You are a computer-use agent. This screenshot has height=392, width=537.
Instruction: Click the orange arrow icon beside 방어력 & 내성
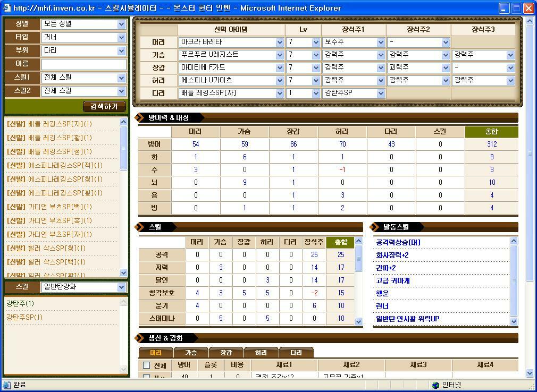139,117
